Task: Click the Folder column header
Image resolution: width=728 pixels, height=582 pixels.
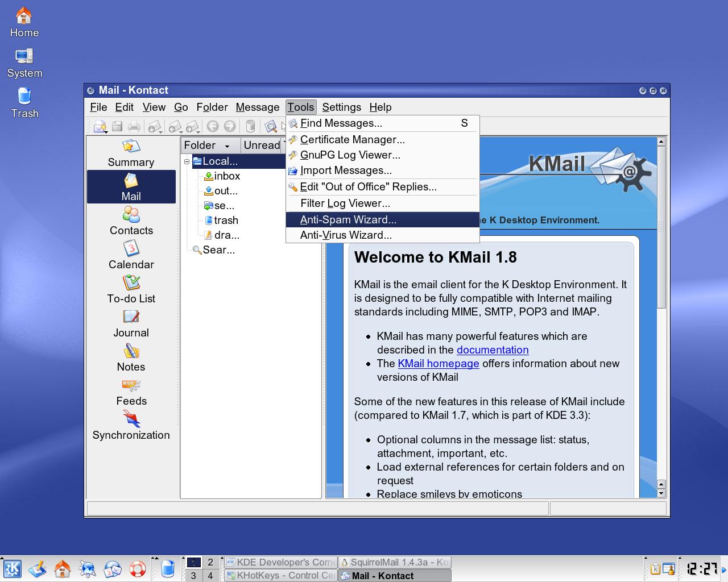Action: [211, 145]
